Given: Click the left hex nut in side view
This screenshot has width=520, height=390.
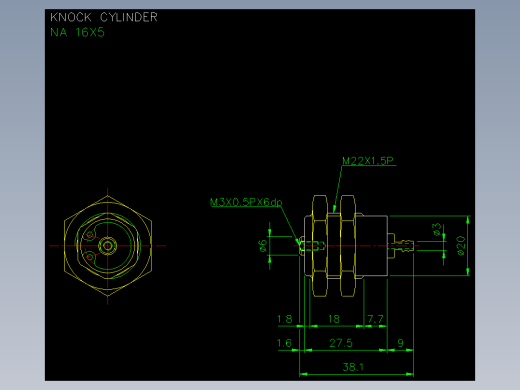Looking at the screenshot, I should click(320, 246).
